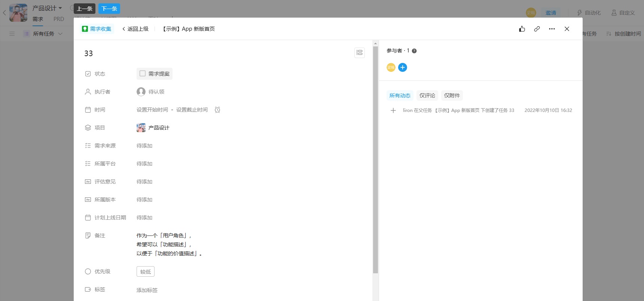Add text to 评估意见 field
Screen dimensions: 644x301
[x=144, y=182]
